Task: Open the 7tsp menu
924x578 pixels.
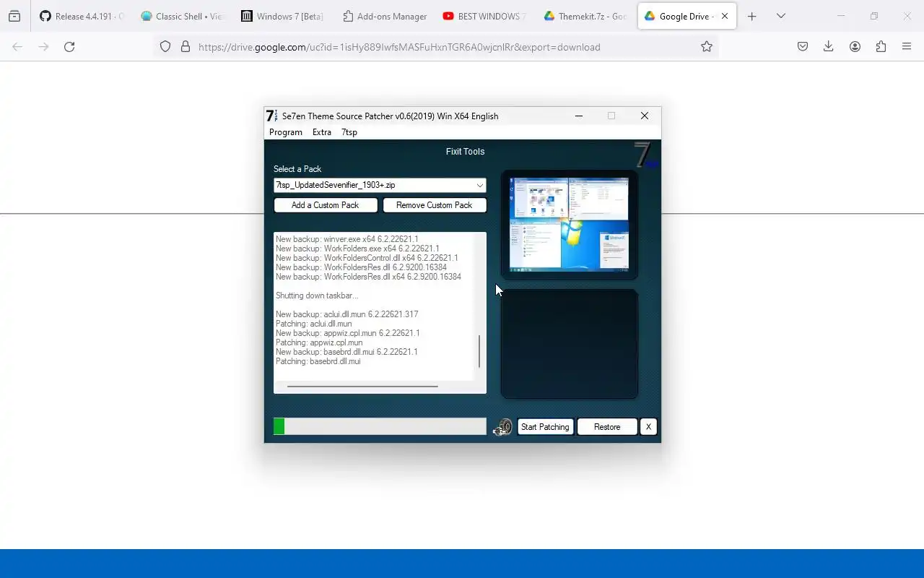Action: (349, 132)
